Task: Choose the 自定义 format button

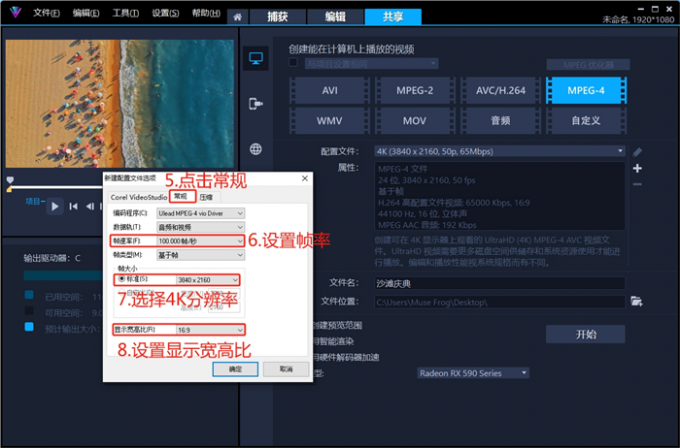Action: coord(586,121)
